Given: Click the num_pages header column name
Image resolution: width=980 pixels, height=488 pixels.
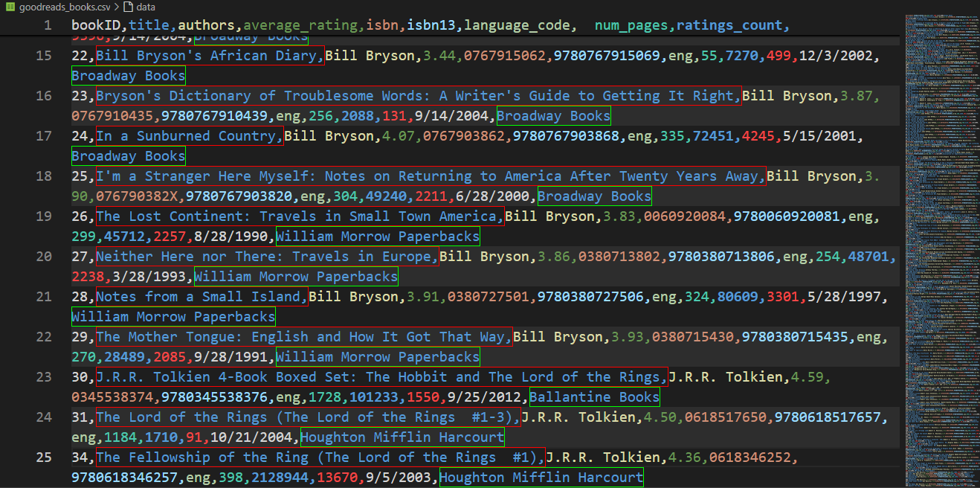Looking at the screenshot, I should coord(632,25).
